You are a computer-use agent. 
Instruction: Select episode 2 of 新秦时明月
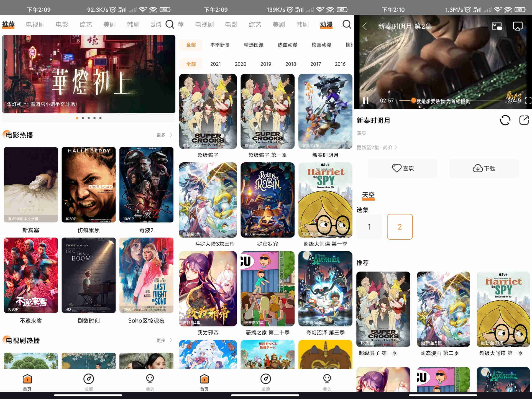(399, 227)
